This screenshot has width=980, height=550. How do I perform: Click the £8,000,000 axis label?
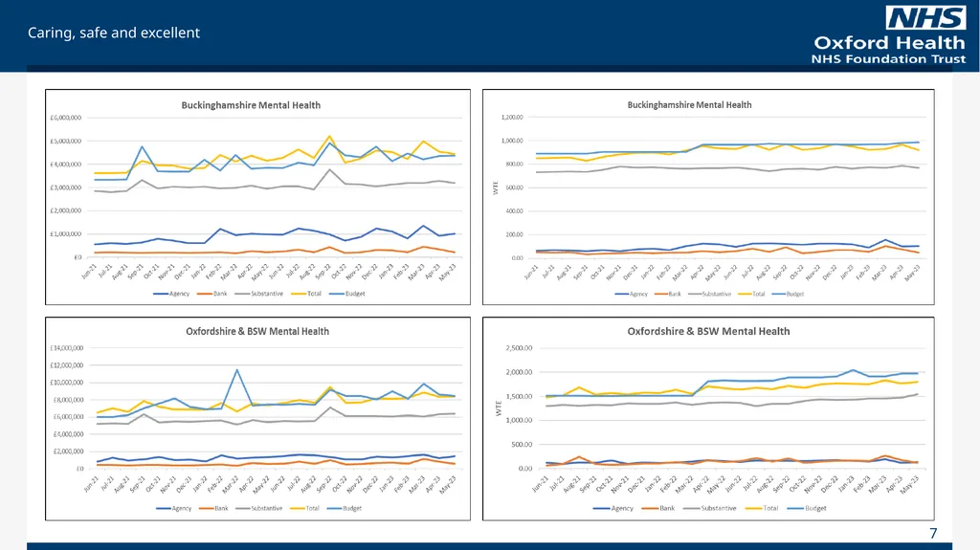[68, 400]
